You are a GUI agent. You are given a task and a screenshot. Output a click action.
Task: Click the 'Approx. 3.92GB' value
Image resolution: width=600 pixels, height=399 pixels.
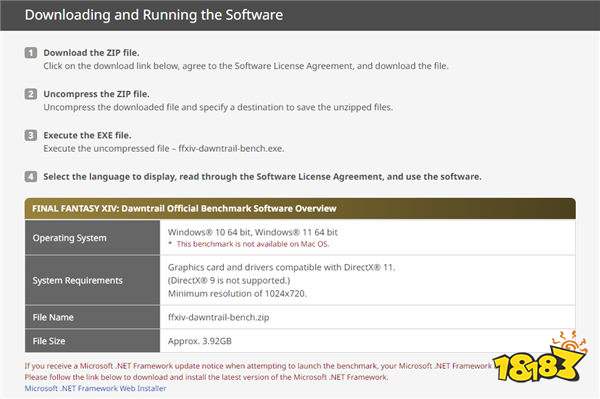tap(199, 341)
